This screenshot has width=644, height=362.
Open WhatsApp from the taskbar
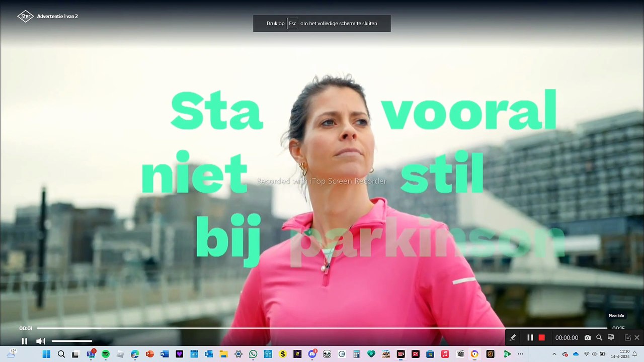tap(253, 354)
